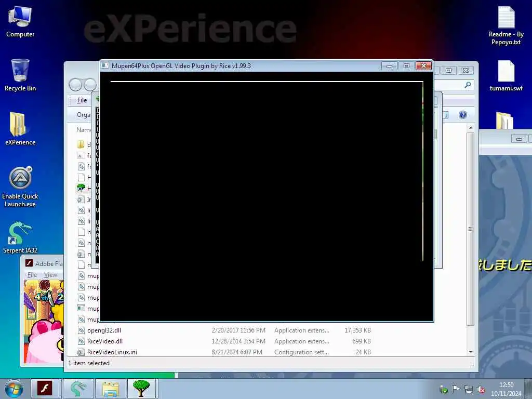
Task: Switch to the green tree taskbar app
Action: coord(141,389)
